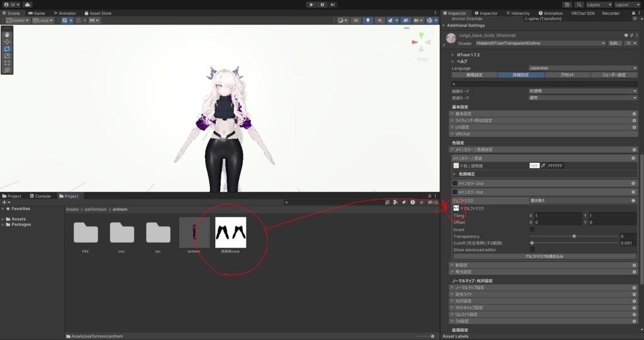Toggle scene audio
The height and width of the screenshot is (340, 644).
[x=380, y=20]
